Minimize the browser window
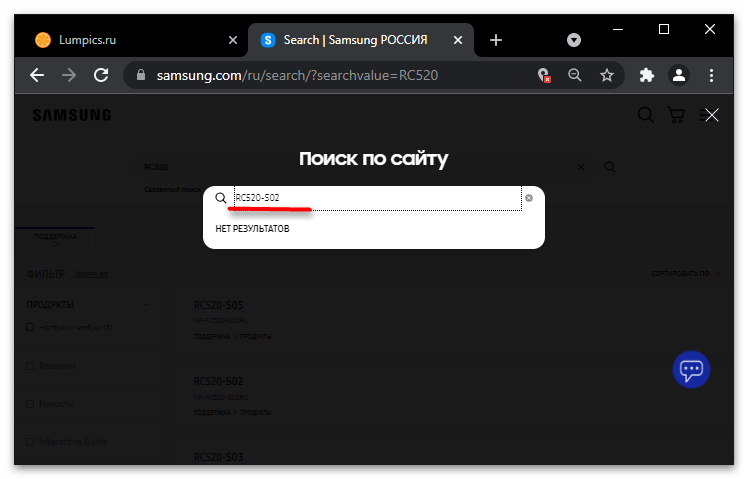 click(x=618, y=29)
